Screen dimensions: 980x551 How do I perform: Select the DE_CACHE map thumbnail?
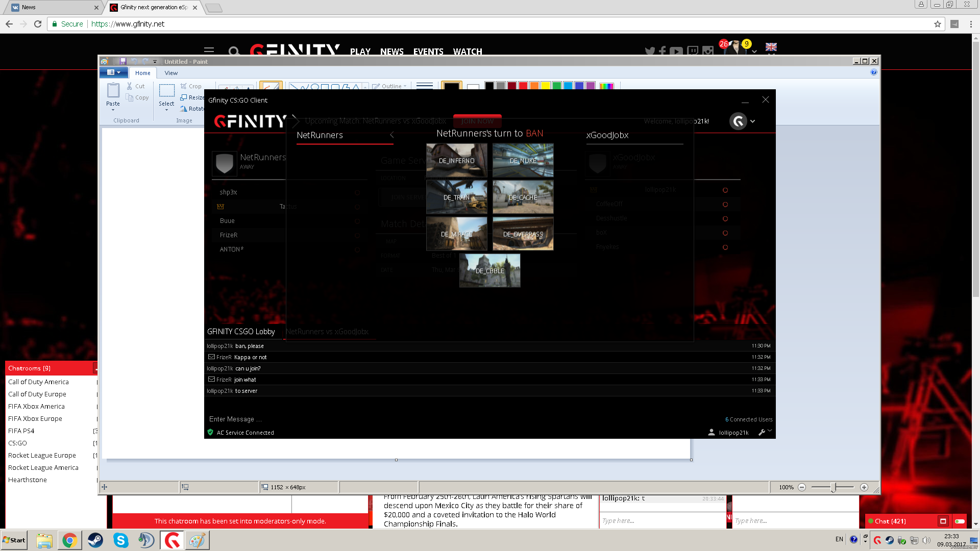click(x=523, y=197)
